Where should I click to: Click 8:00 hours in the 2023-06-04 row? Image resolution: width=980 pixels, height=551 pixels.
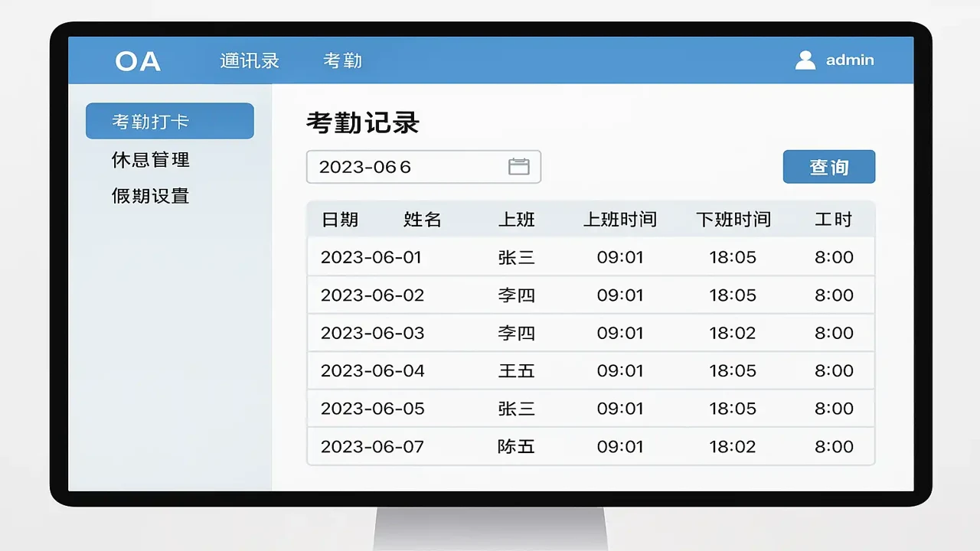tap(834, 370)
